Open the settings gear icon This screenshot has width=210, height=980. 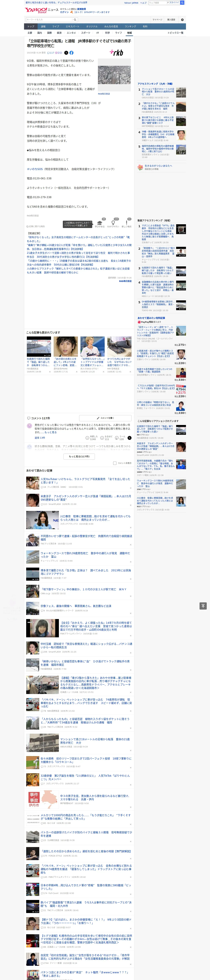coord(182,19)
